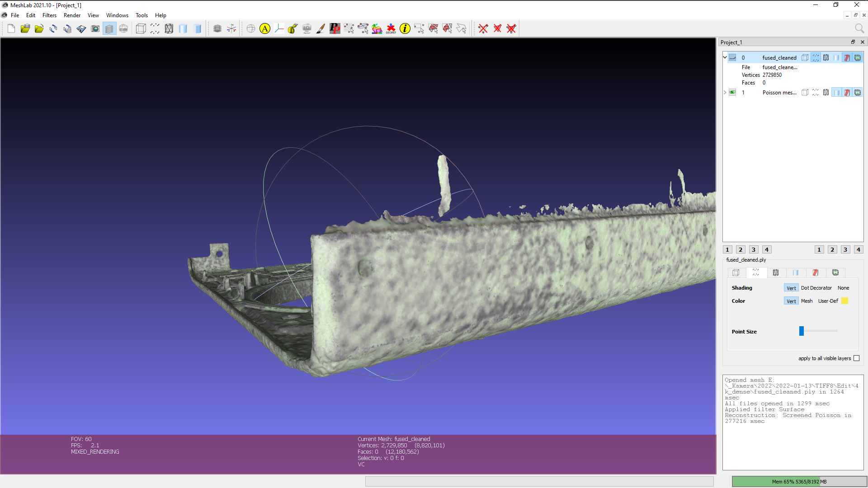868x488 pixels.
Task: Toggle solid fill on Poisson mesh layer row
Action: point(836,93)
